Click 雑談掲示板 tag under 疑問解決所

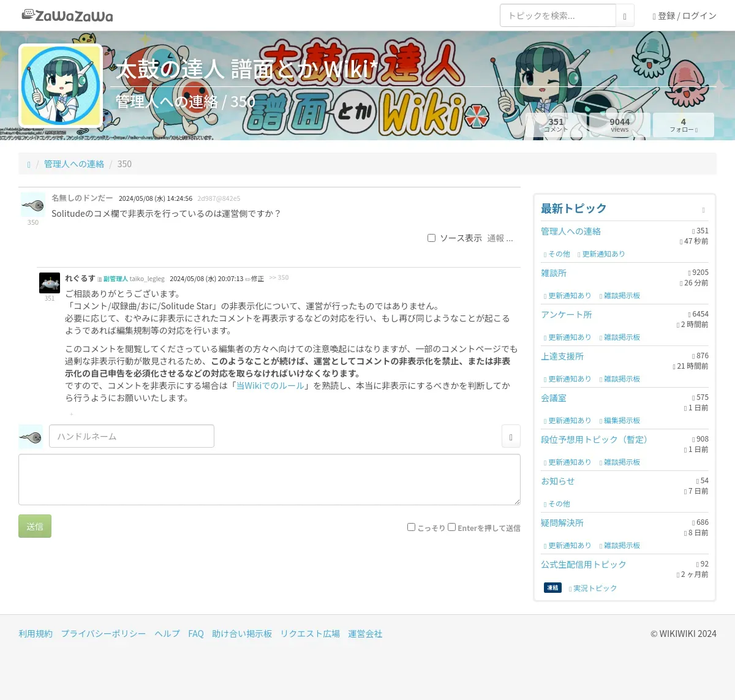coord(620,546)
